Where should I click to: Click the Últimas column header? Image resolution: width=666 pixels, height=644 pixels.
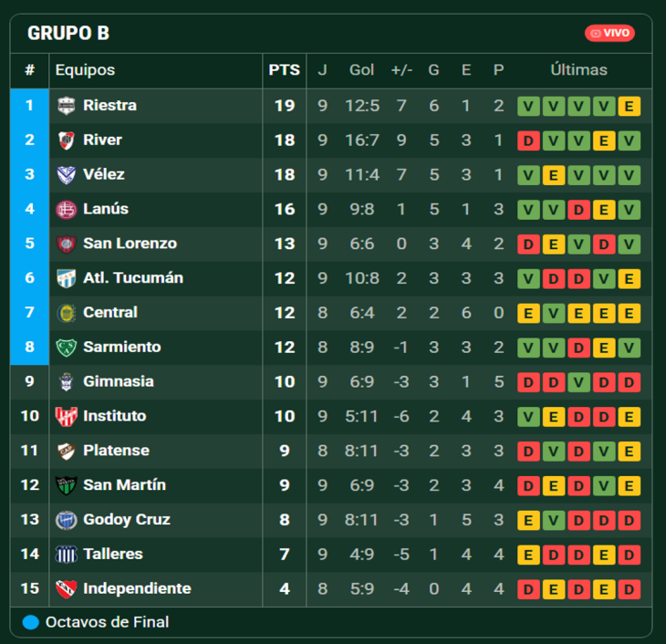(578, 69)
